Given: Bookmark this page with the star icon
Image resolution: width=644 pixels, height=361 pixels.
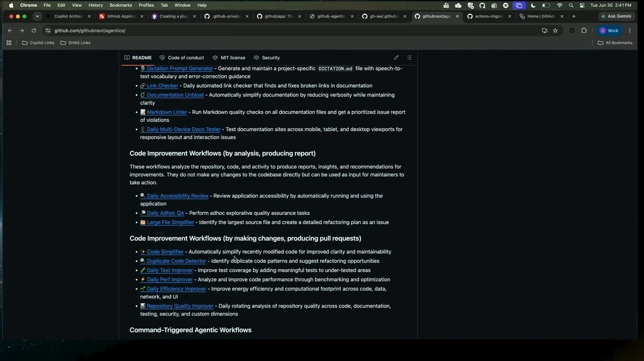Looking at the screenshot, I should click(x=555, y=30).
